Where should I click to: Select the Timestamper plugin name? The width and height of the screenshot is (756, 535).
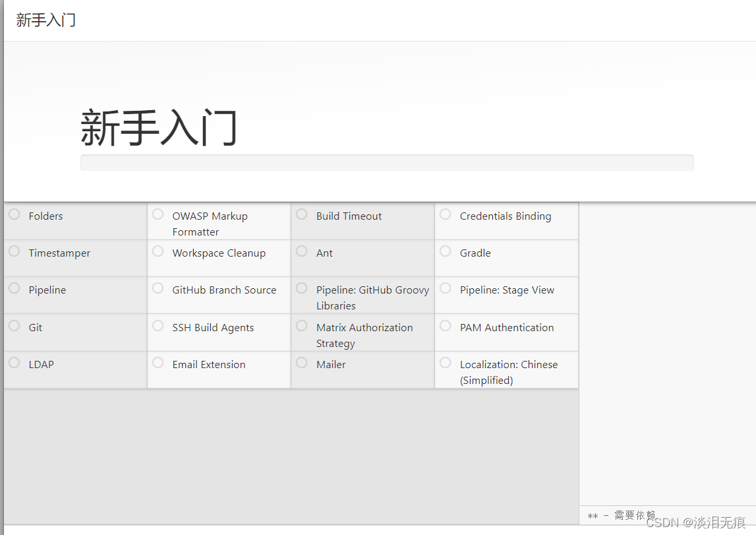click(x=59, y=253)
